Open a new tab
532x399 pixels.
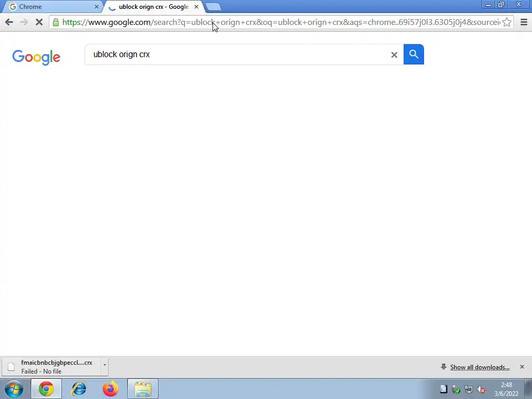214,7
